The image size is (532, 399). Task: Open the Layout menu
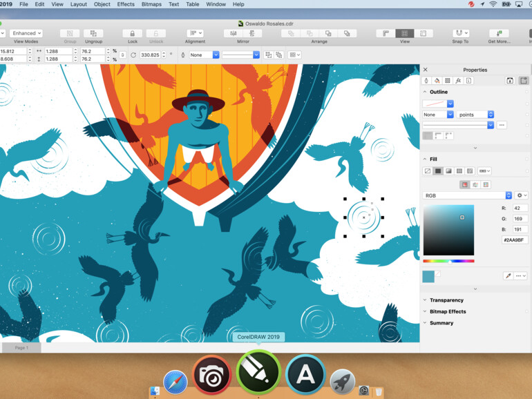tap(78, 4)
